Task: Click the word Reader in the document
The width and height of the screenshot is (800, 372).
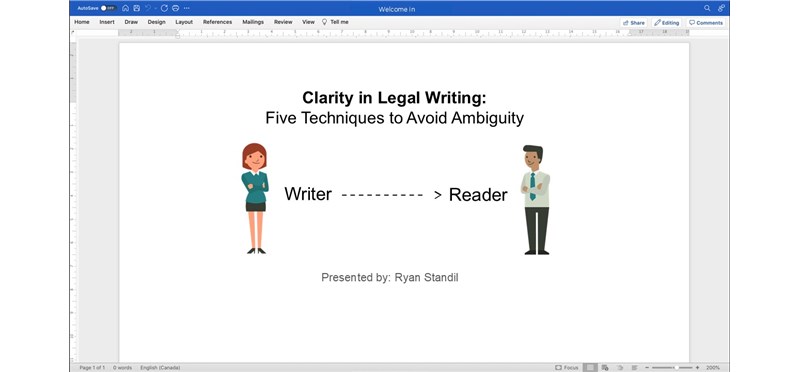Action: 478,195
